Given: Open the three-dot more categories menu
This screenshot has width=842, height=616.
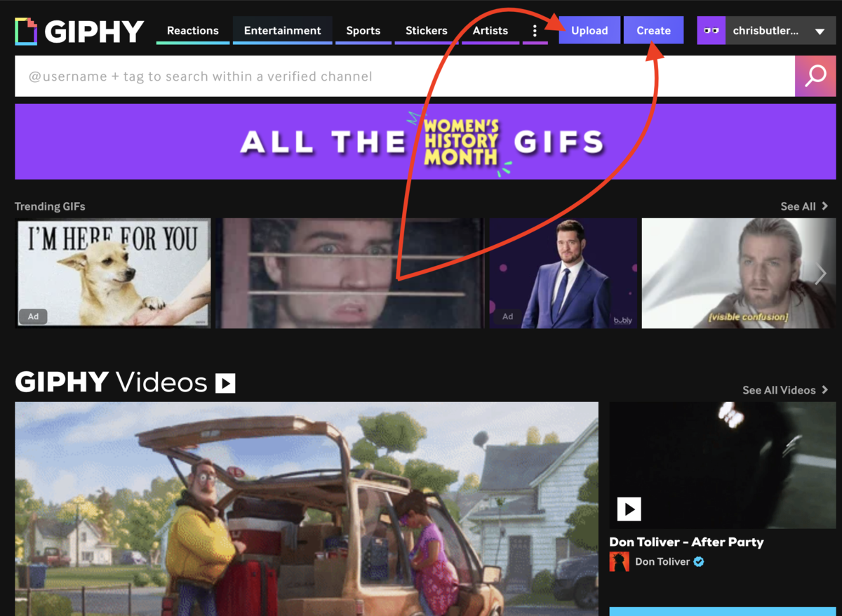Looking at the screenshot, I should tap(535, 31).
